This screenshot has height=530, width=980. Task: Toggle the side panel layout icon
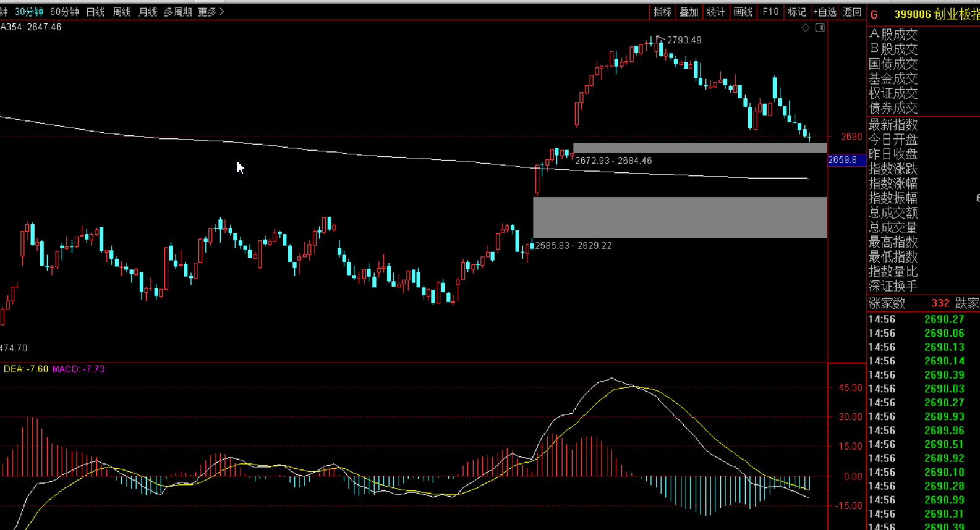coord(820,28)
